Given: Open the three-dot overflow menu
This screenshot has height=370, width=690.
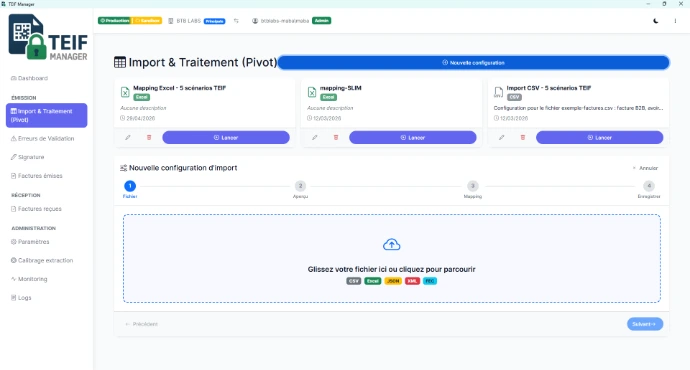Looking at the screenshot, I should (675, 21).
